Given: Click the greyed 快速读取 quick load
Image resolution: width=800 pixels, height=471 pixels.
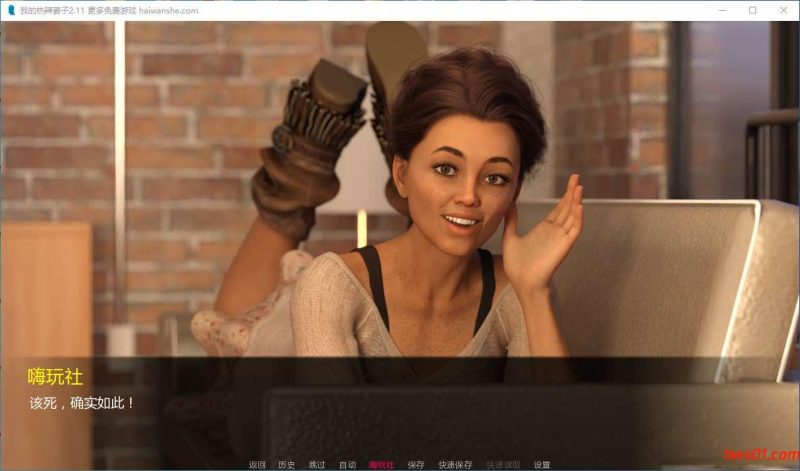Looking at the screenshot, I should tap(503, 464).
